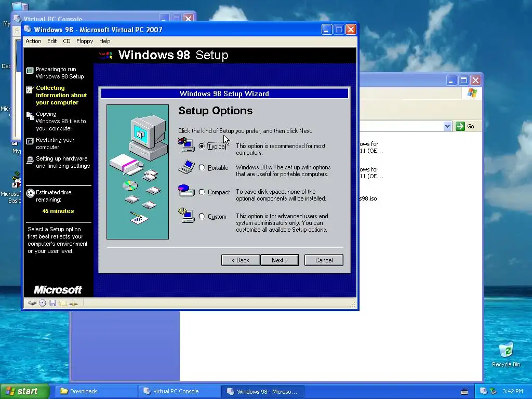Click the Setting up hardware step icon
Viewport: 532px width, 399px height.
(x=30, y=160)
